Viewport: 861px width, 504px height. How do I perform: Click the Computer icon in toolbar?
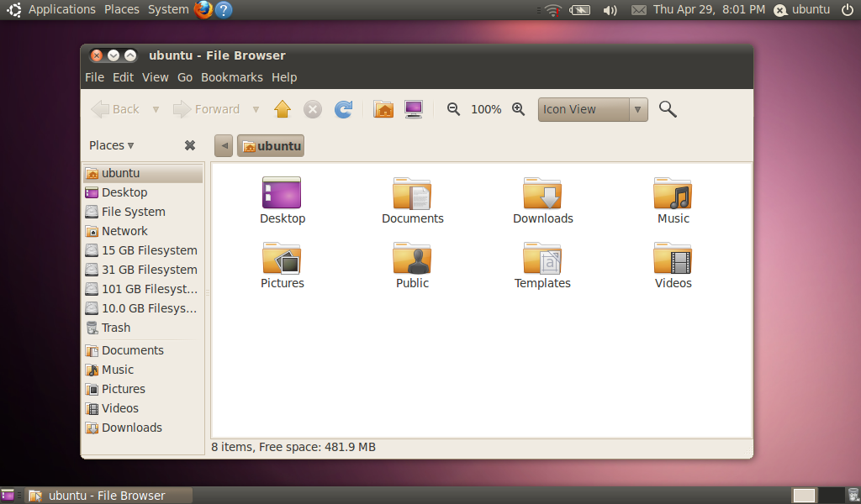pos(413,109)
